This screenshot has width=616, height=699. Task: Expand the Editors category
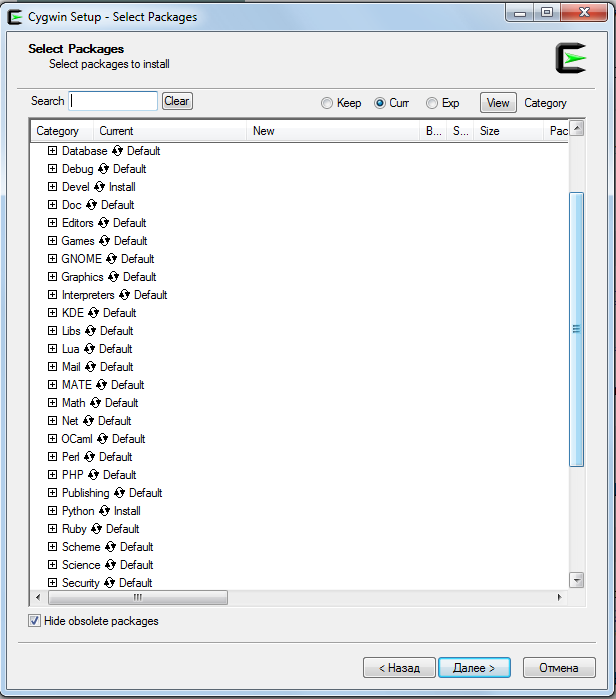[x=53, y=223]
